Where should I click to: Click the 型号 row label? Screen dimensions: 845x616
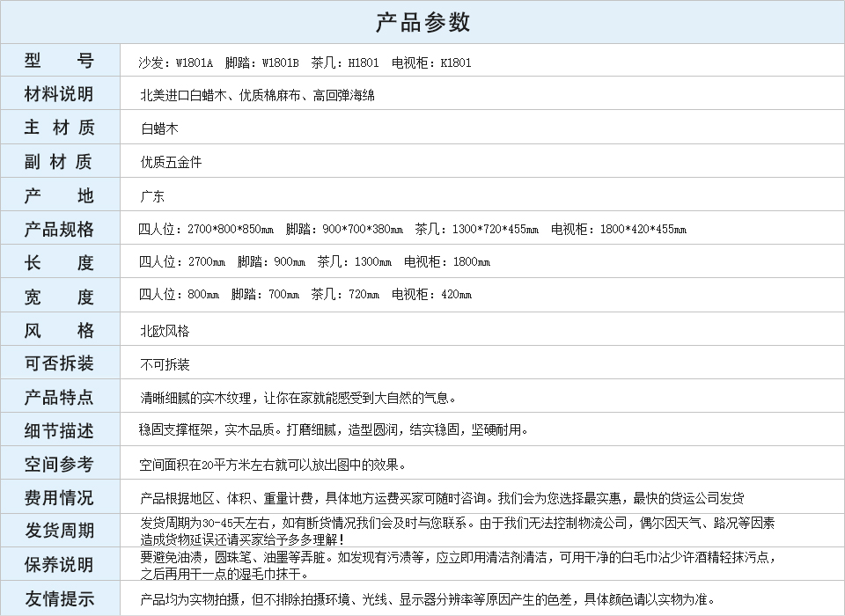[x=59, y=61]
